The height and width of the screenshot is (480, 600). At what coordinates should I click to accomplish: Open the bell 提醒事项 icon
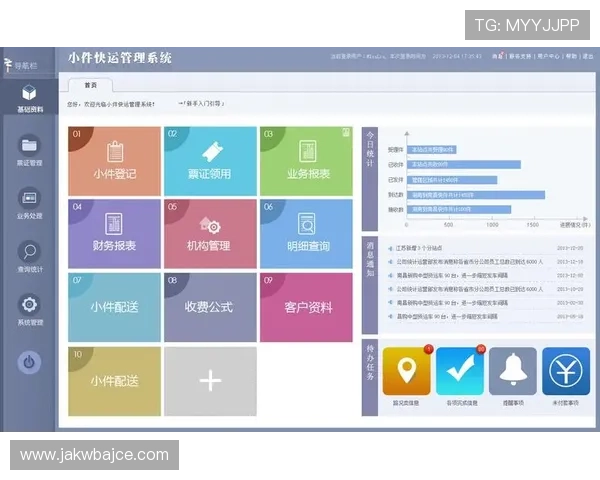513,371
